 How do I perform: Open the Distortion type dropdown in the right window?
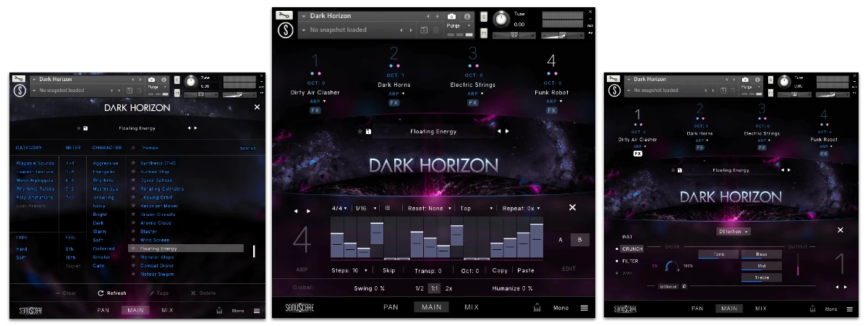coord(733,232)
